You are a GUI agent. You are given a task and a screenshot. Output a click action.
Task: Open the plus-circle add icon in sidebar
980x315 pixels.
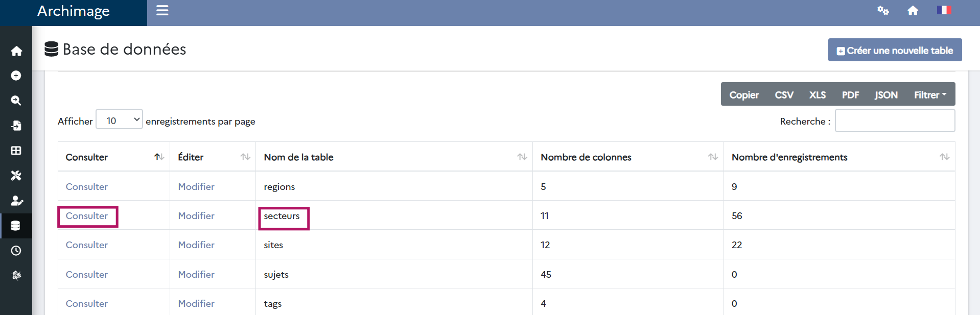(x=16, y=76)
